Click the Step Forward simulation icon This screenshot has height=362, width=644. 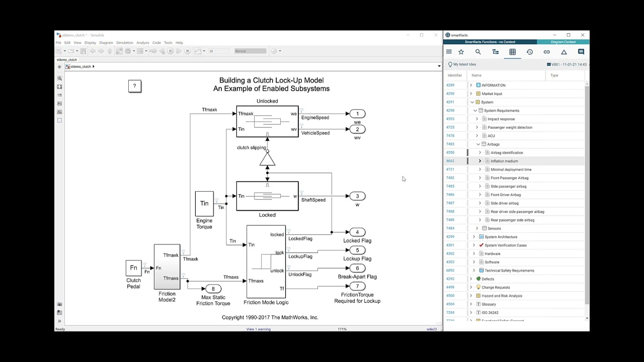(179, 51)
